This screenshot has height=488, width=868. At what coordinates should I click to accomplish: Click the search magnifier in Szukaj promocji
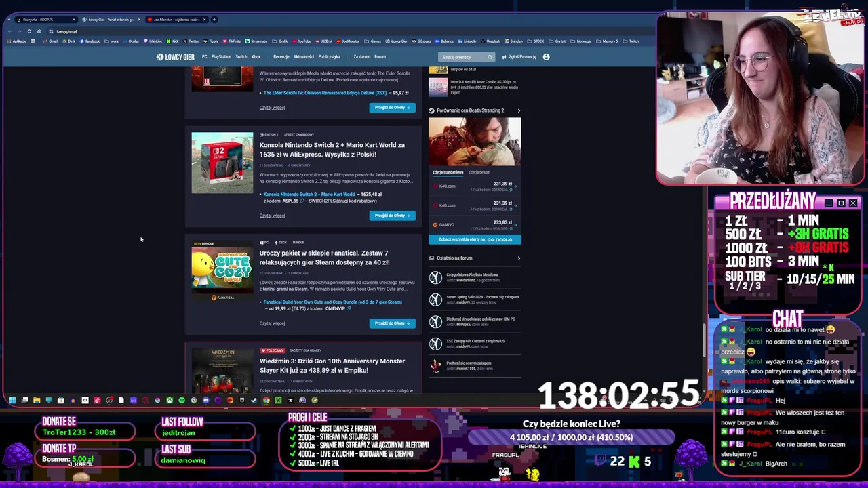(490, 57)
